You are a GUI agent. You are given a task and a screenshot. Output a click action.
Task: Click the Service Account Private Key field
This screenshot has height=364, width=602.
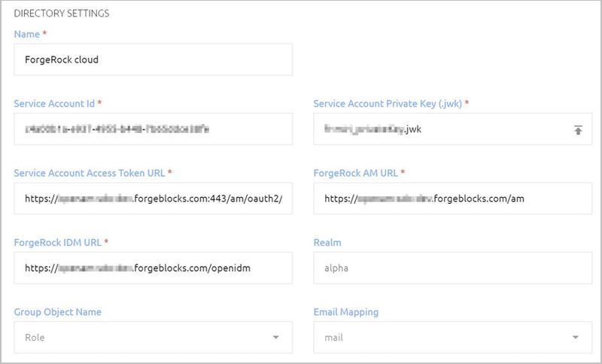pos(453,129)
